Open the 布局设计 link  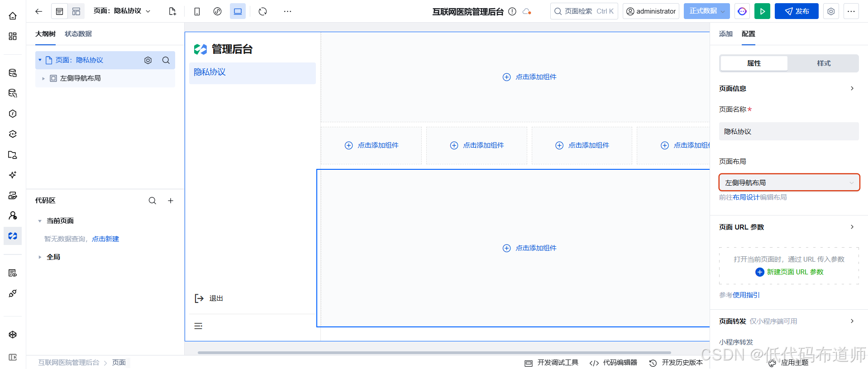point(746,197)
